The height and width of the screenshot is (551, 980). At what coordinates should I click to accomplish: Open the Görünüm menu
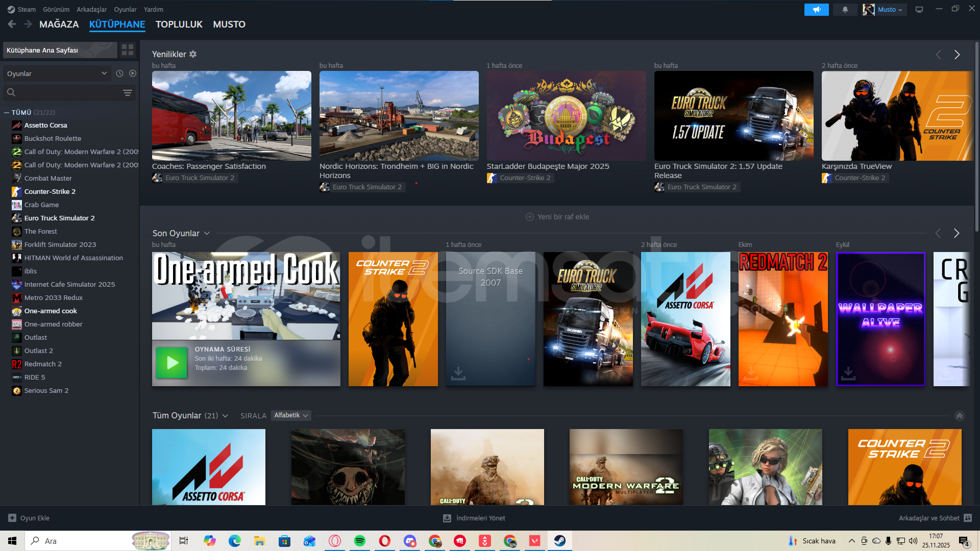click(56, 9)
